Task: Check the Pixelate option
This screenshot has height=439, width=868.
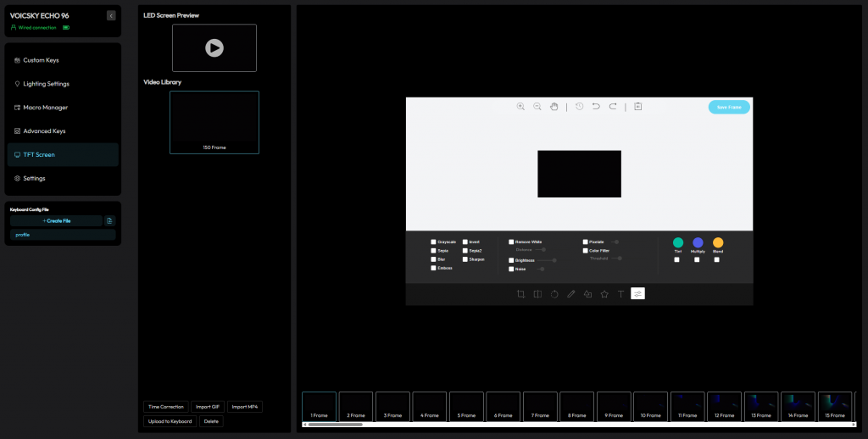Action: [585, 242]
